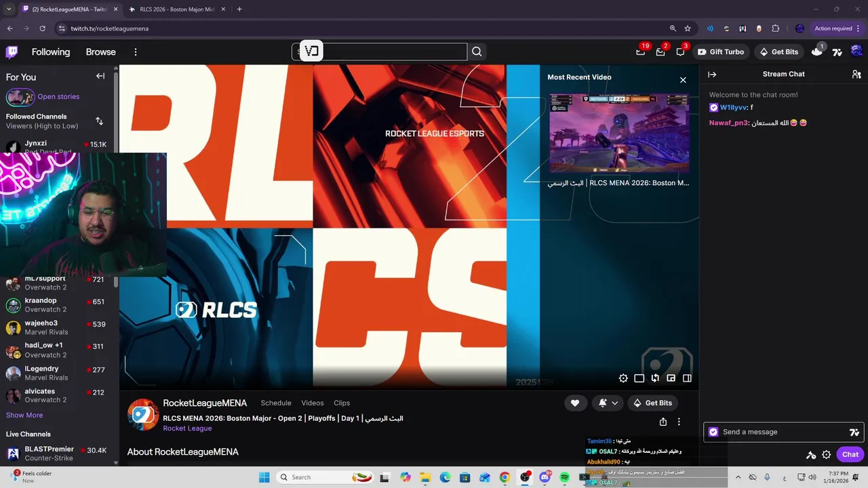
Task: Switch to RLCS 2026 Boston Major browser tab
Action: pos(178,9)
